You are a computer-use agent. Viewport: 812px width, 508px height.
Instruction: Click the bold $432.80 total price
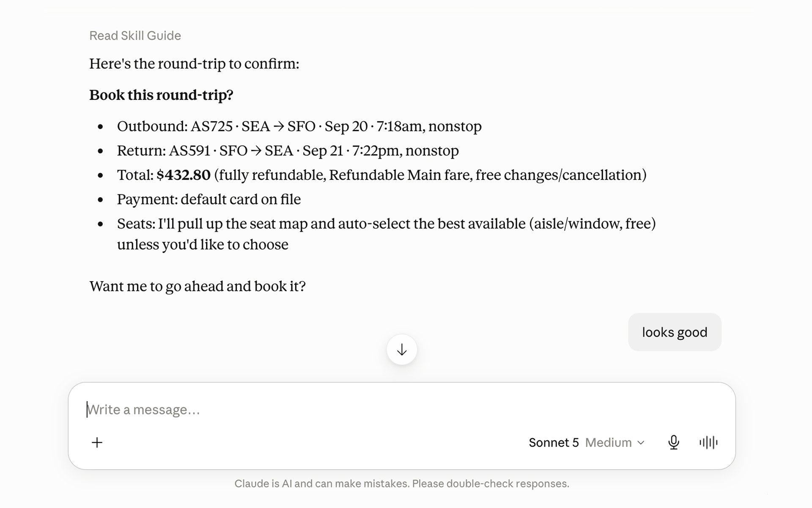point(183,175)
